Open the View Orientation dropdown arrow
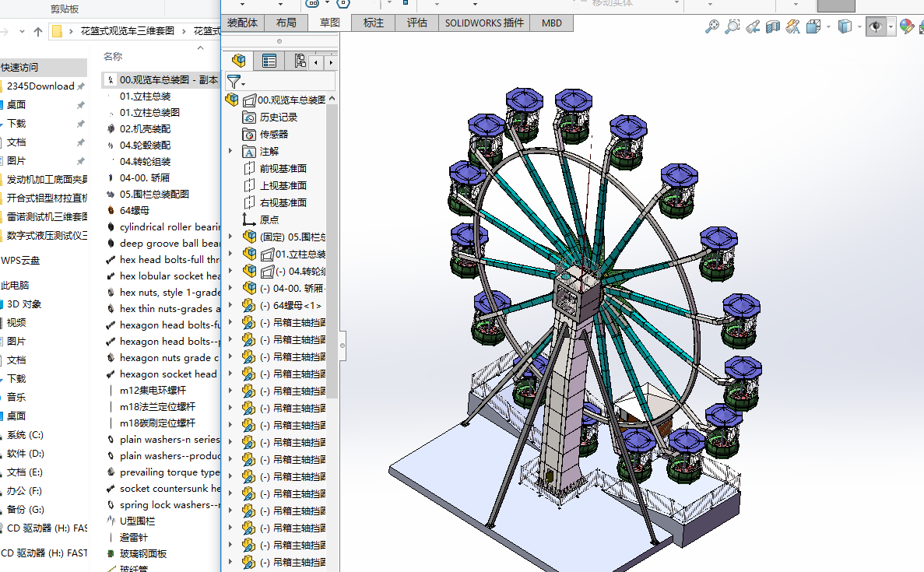Image resolution: width=924 pixels, height=572 pixels. [827, 27]
